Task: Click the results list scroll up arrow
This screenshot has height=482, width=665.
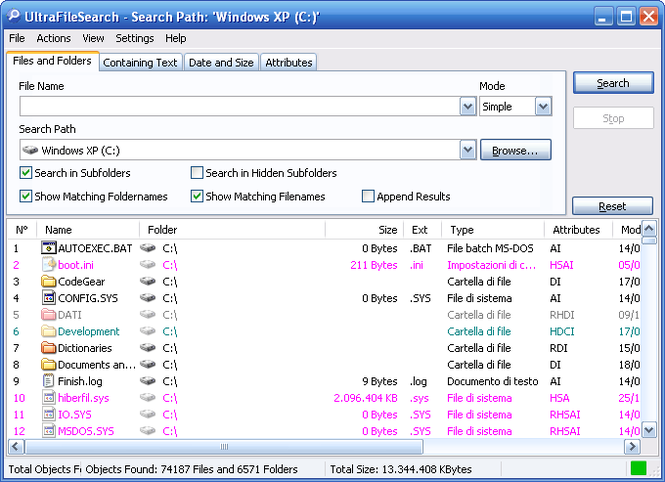Action: (x=649, y=229)
